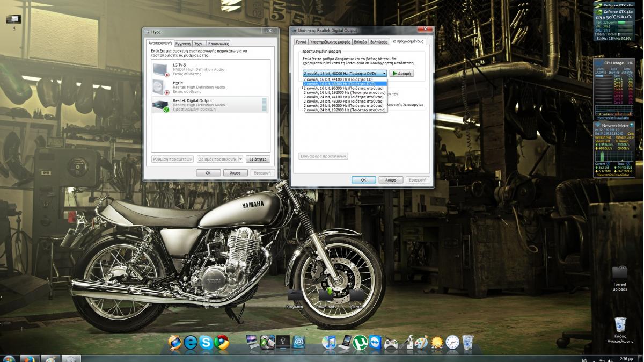Select LG TV-3 playback device
The height and width of the screenshot is (362, 644).
point(210,69)
